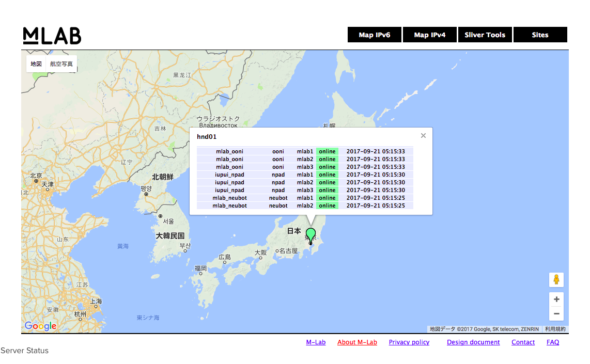Click the 東シナ海 sea label
The height and width of the screenshot is (364, 590).
pos(148,318)
